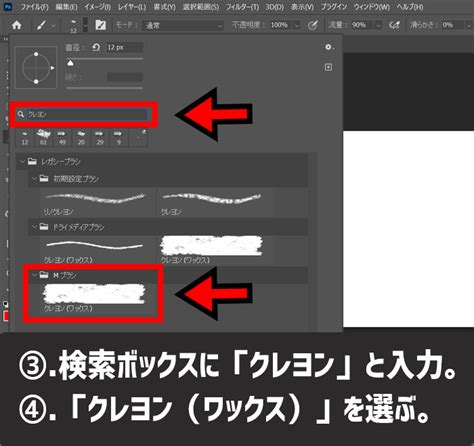Open the brush preset picker thumbnail showing 12
The image size is (474, 446).
73,26
